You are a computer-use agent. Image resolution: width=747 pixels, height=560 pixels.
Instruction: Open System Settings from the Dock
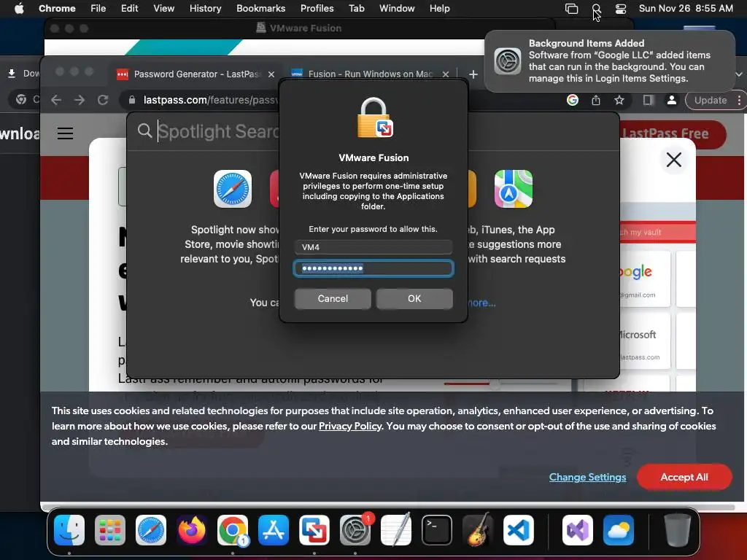355,530
